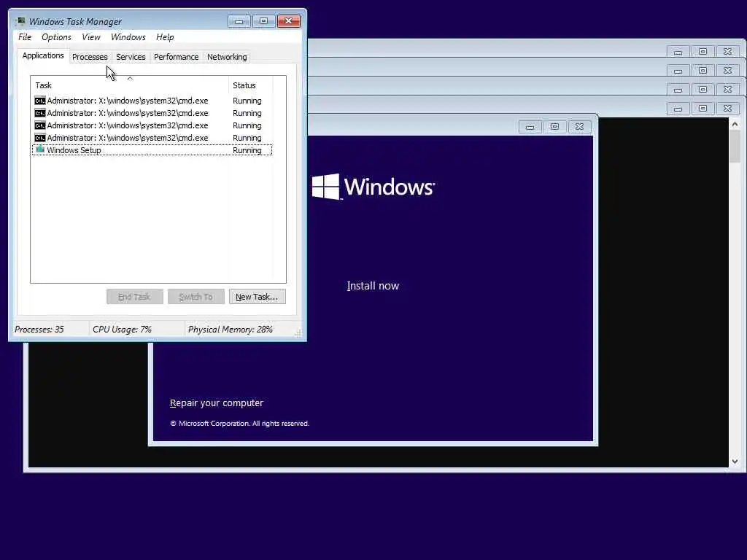Switch to the Applications tab
Screen dimensions: 747x560
43,55
